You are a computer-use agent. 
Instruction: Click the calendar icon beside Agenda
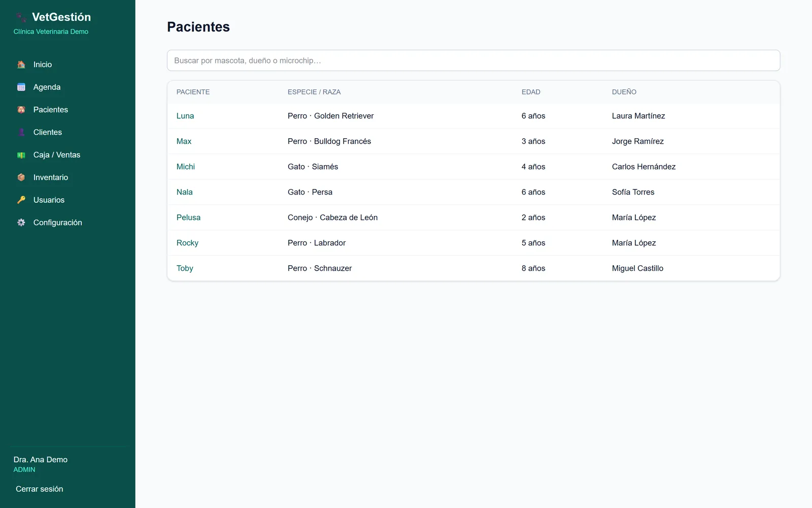tap(21, 87)
